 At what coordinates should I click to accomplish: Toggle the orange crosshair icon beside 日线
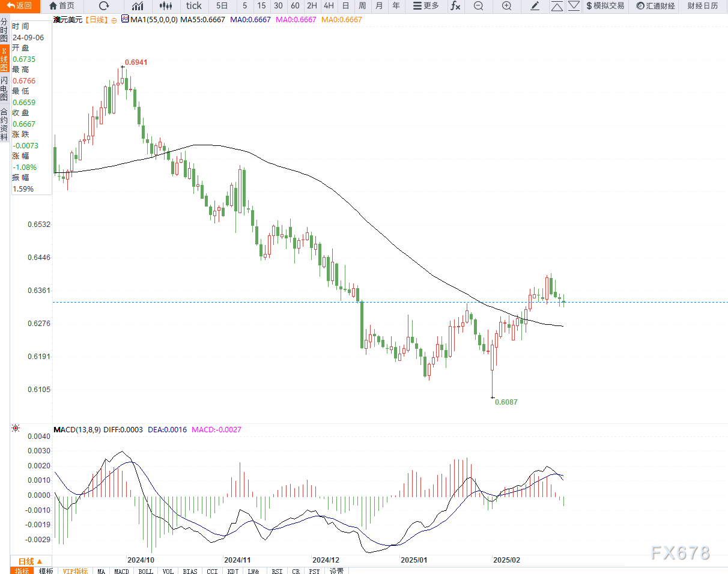[x=114, y=20]
